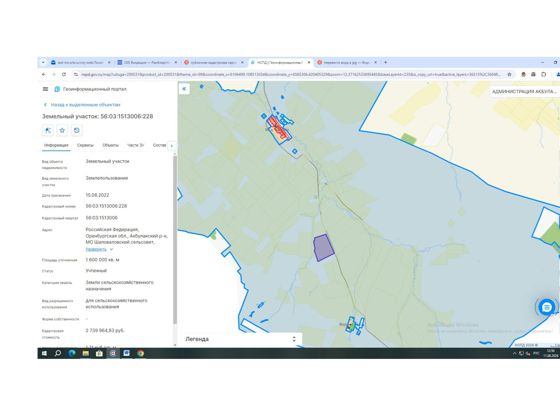Collapse the side panel with the double-arrow button

pos(184,89)
